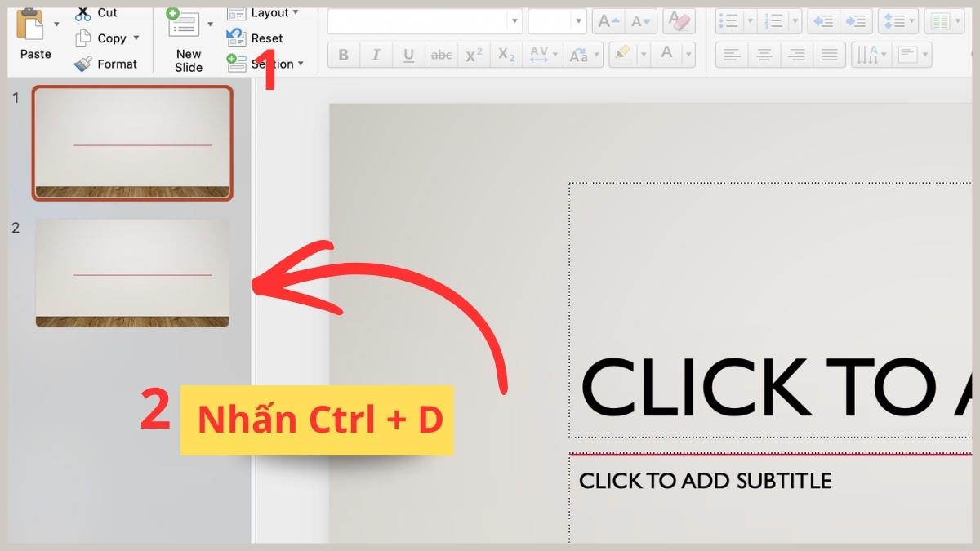Underline the selected text
The width and height of the screenshot is (980, 551).
pos(408,55)
